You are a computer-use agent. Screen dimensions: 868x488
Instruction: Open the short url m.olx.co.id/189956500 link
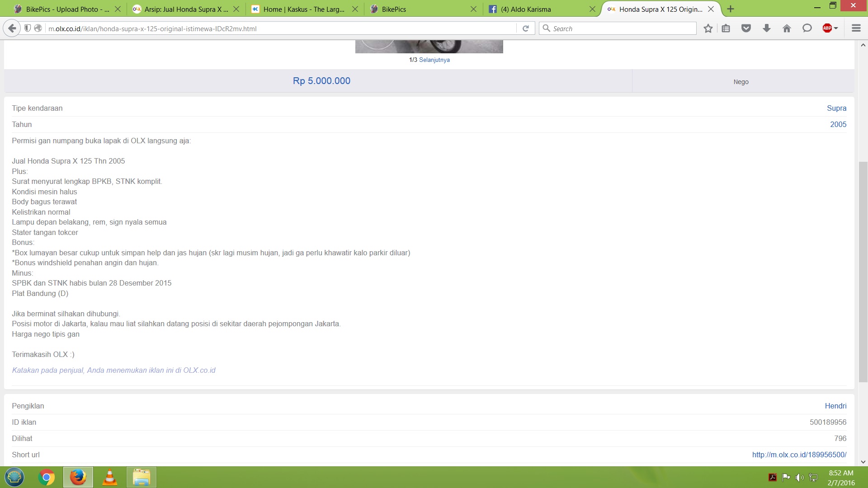pos(799,455)
